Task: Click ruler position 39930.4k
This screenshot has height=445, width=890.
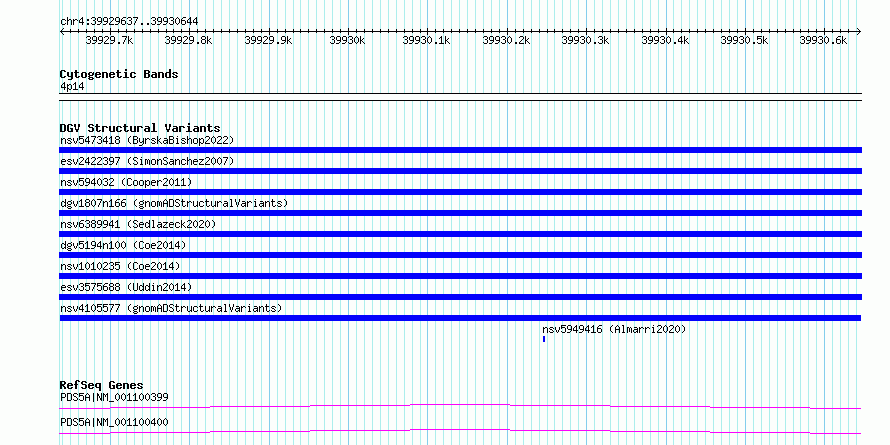Action: click(x=665, y=40)
